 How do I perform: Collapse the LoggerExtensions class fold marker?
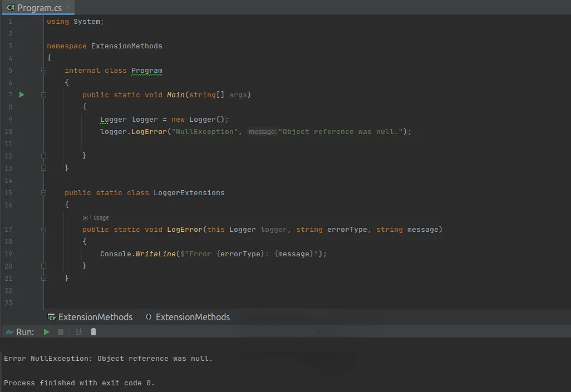[43, 193]
